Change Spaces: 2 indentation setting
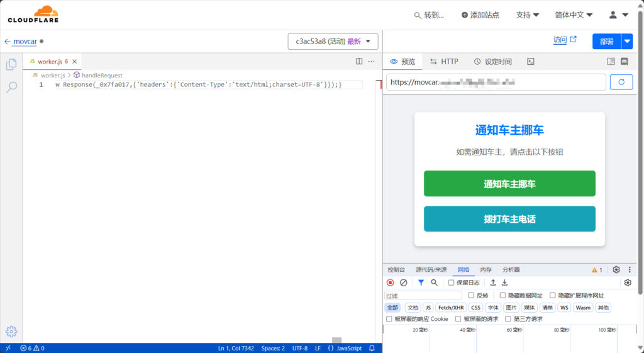This screenshot has width=644, height=353. click(x=273, y=348)
